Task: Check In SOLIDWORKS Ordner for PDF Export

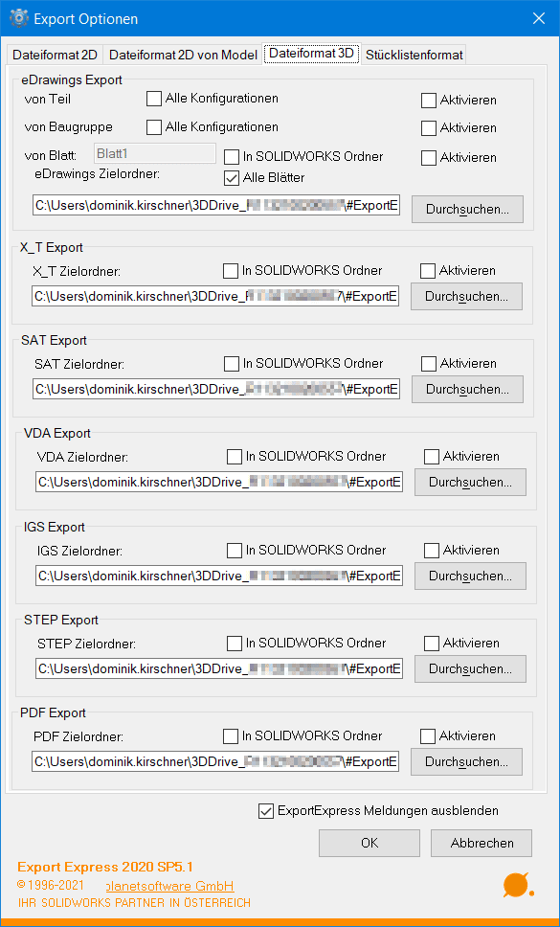Action: [231, 736]
